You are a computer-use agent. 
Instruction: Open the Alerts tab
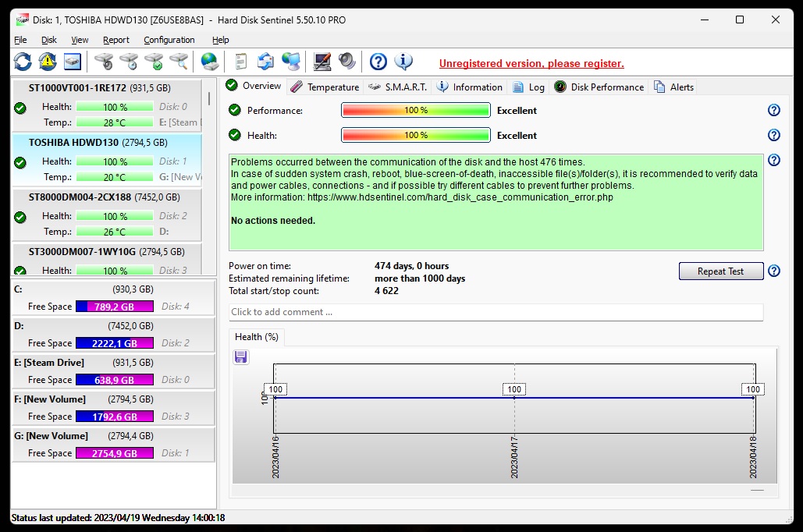(674, 87)
